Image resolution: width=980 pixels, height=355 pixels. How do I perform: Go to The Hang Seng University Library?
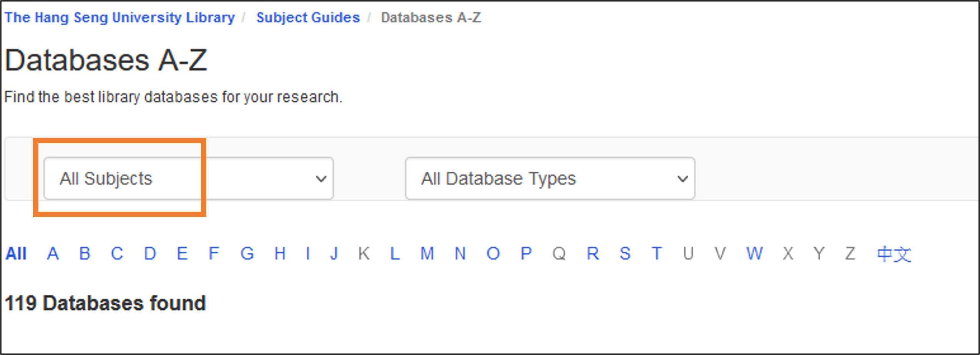tap(120, 18)
